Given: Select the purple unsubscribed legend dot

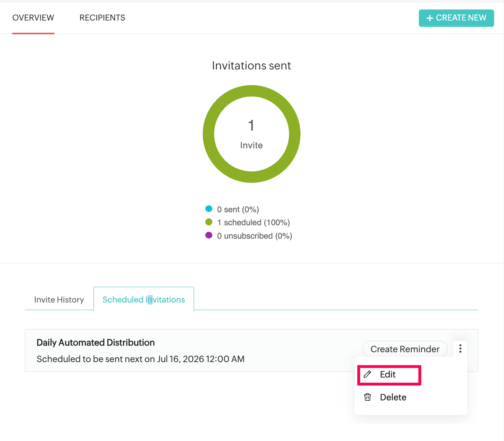Looking at the screenshot, I should coord(209,235).
